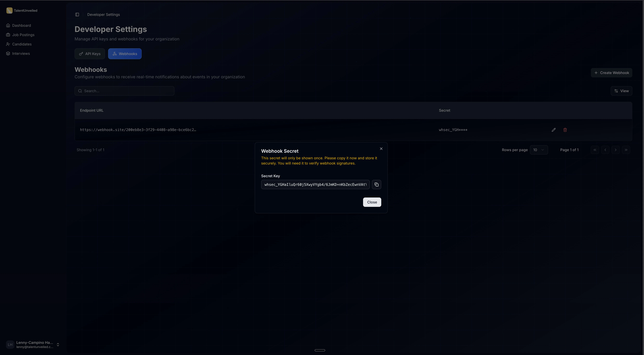Copy the secret key with the copy icon

click(376, 184)
